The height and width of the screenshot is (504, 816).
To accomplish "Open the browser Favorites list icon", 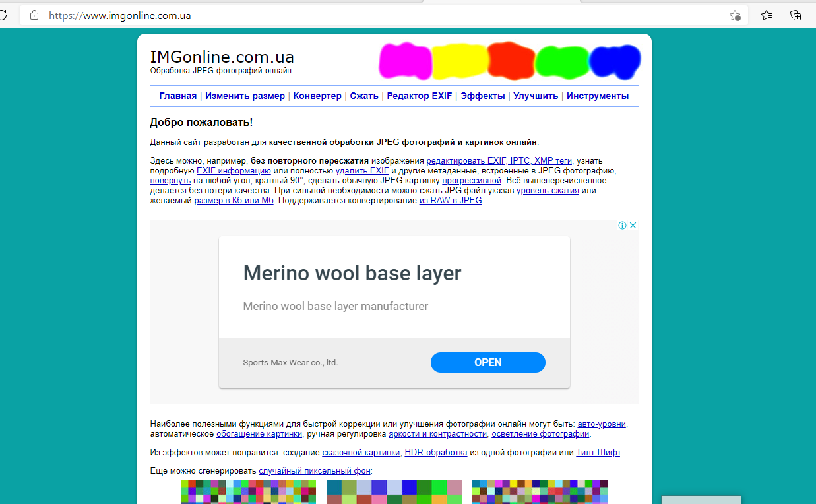I will click(x=767, y=15).
